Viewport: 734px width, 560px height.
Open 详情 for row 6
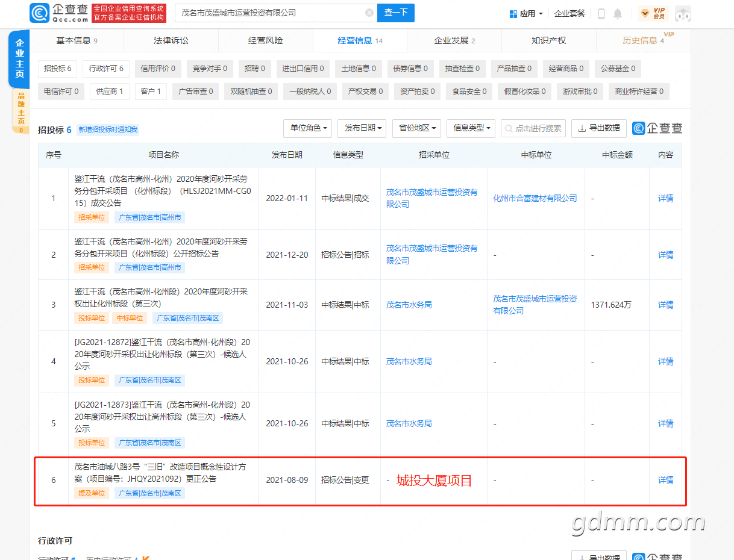click(665, 480)
